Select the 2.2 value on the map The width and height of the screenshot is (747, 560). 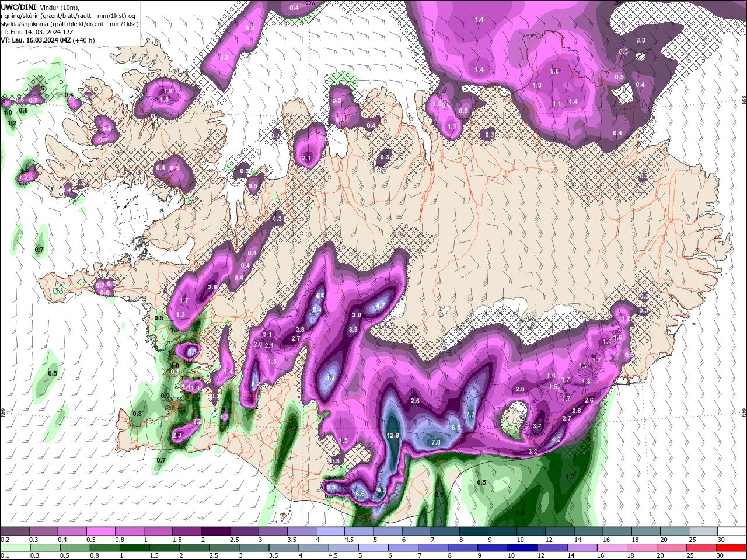pos(197,422)
